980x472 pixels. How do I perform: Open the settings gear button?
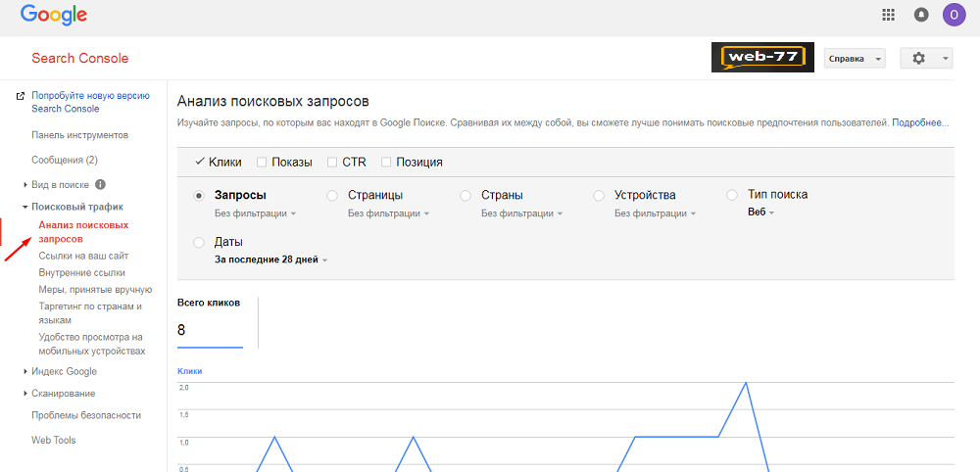coord(926,59)
